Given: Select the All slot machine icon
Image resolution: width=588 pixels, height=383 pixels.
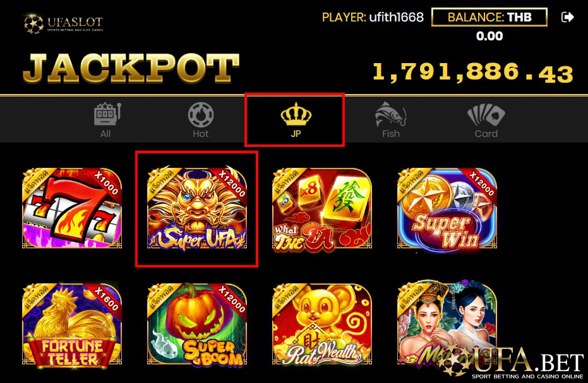Looking at the screenshot, I should coord(107,114).
